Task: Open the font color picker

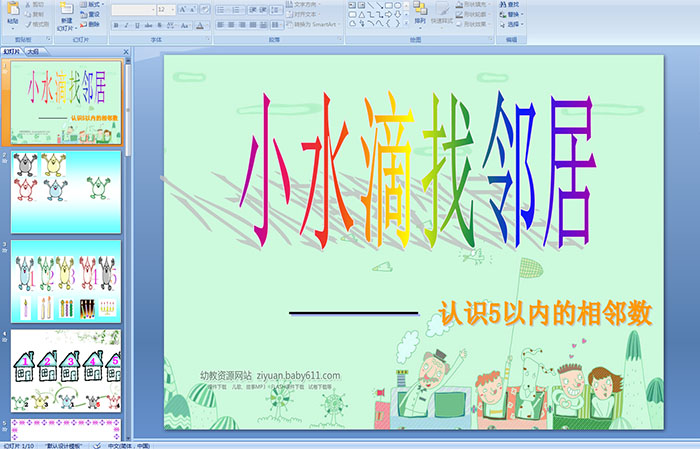Action: coord(197,25)
